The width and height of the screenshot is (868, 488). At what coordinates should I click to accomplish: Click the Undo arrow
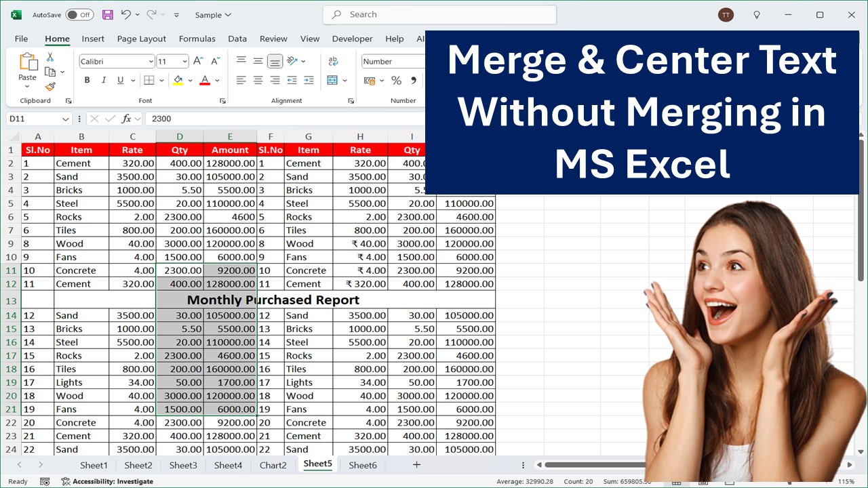point(125,14)
